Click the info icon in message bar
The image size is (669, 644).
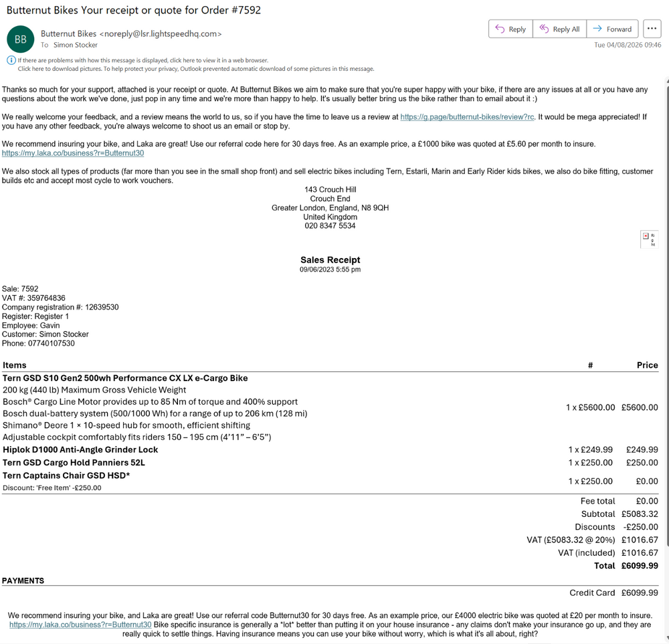(x=11, y=60)
